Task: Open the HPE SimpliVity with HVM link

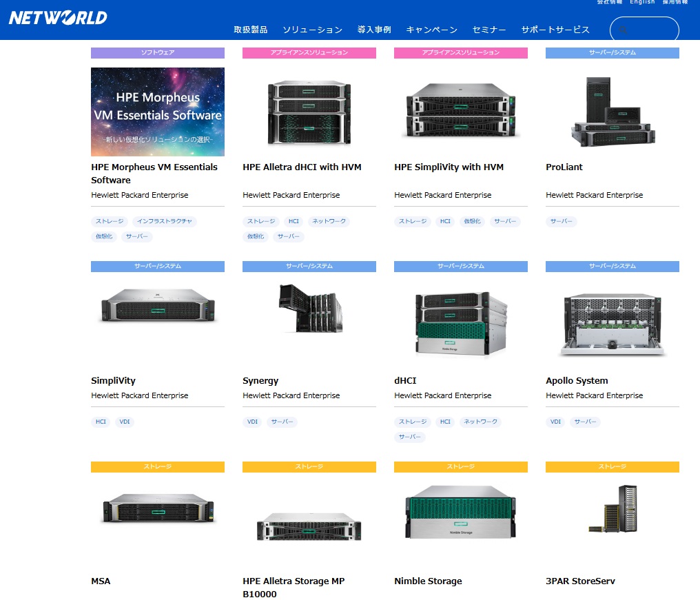Action: click(x=449, y=167)
